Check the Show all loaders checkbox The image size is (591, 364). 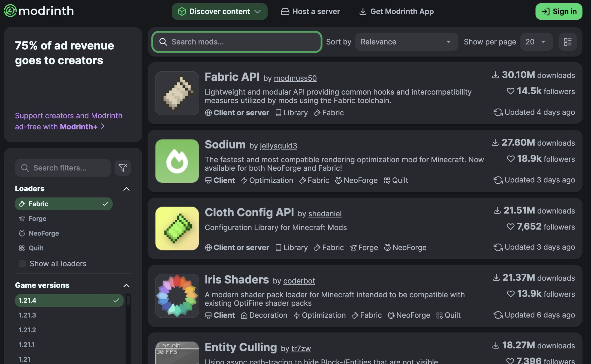click(22, 264)
